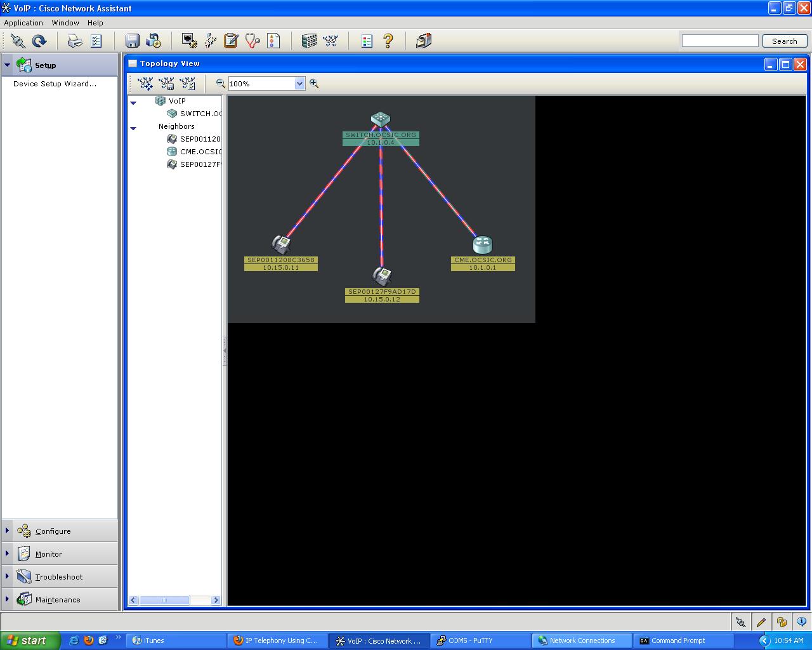Click the 10.15.0.11 IP label
Screen dimensions: 812x650
[x=281, y=268]
